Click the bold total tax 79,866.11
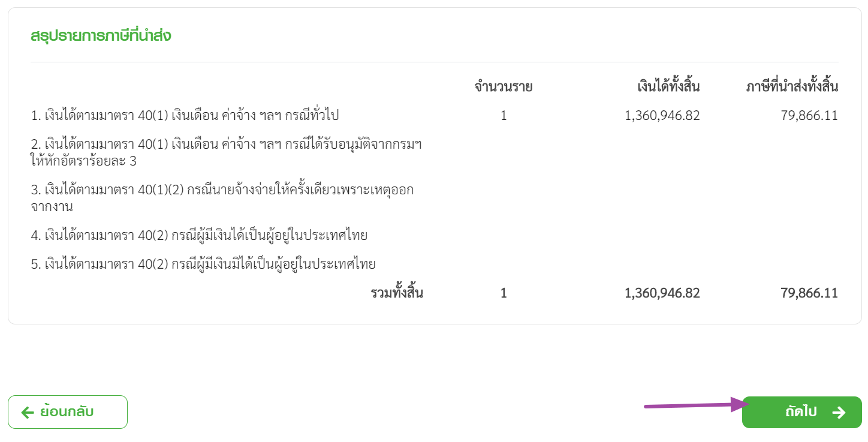This screenshot has height=442, width=868. [809, 293]
